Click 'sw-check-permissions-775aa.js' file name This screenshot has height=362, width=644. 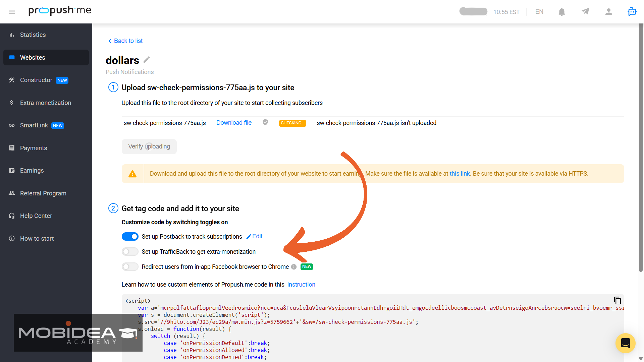pyautogui.click(x=165, y=123)
